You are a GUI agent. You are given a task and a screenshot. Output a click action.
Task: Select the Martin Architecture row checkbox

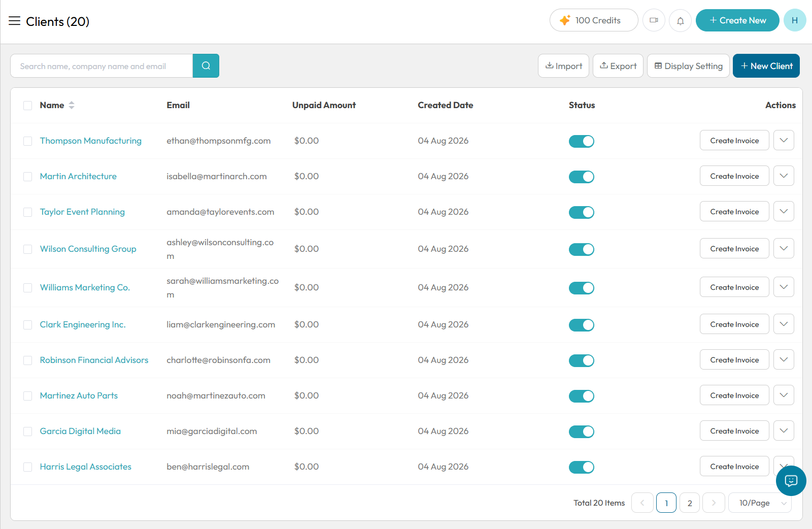28,177
